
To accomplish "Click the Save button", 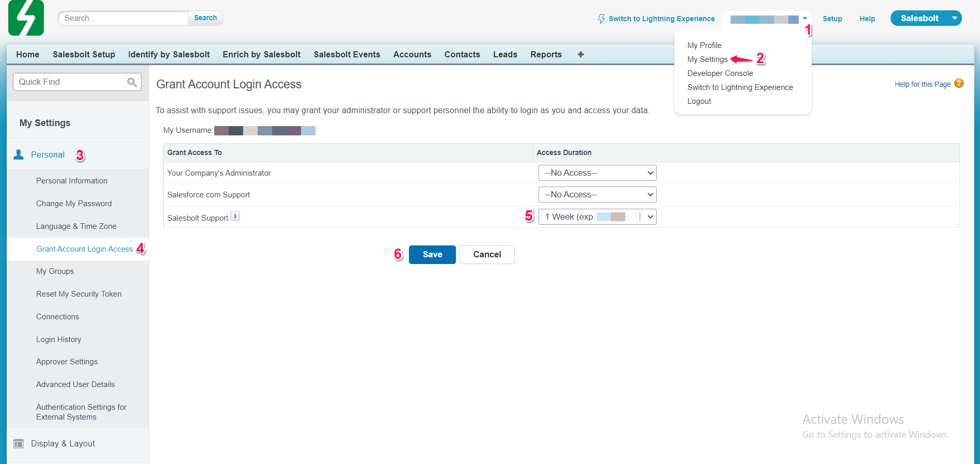I will (x=432, y=254).
